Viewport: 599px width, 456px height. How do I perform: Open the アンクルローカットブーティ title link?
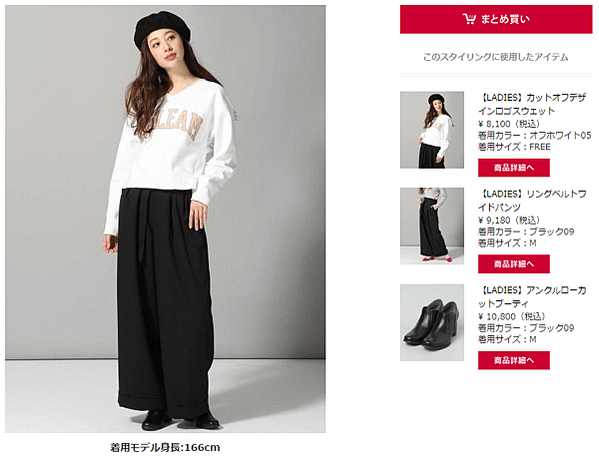click(532, 297)
